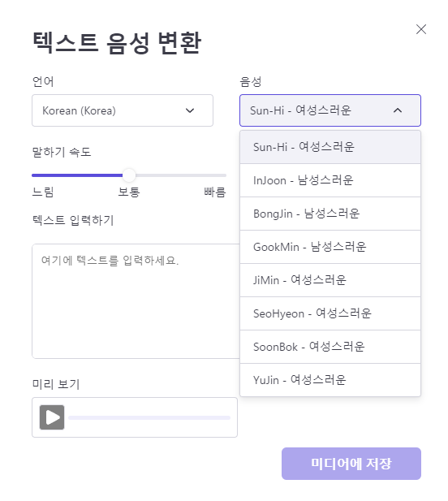Select the highlighted Sun-Hi - 여성스러운 list option
The height and width of the screenshot is (501, 448).
pyautogui.click(x=330, y=147)
